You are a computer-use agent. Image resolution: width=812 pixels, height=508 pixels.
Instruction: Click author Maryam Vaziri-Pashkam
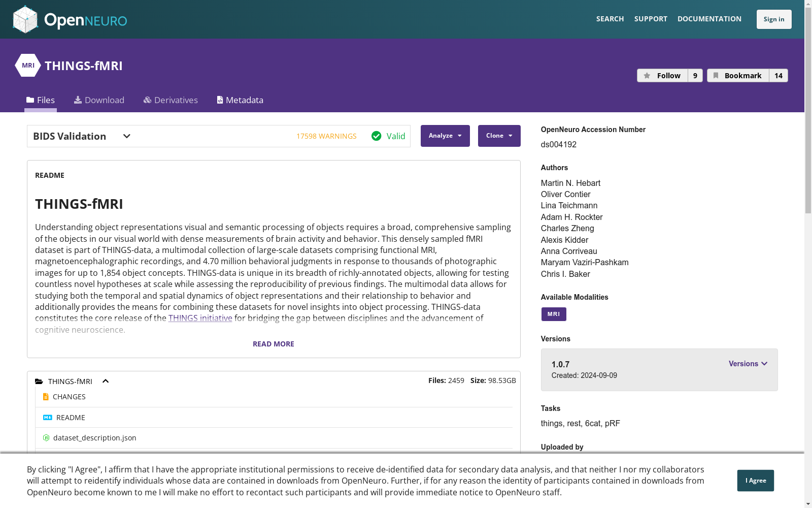[585, 263]
